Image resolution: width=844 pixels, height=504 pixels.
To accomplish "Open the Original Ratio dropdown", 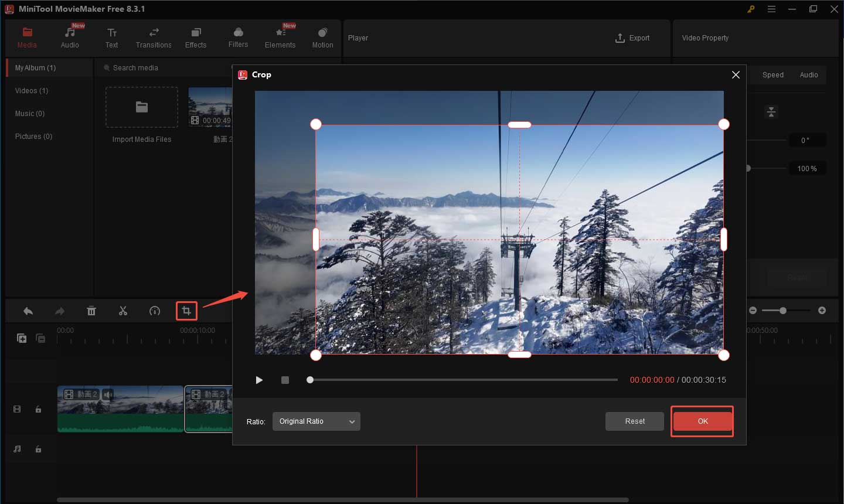I will (x=316, y=421).
